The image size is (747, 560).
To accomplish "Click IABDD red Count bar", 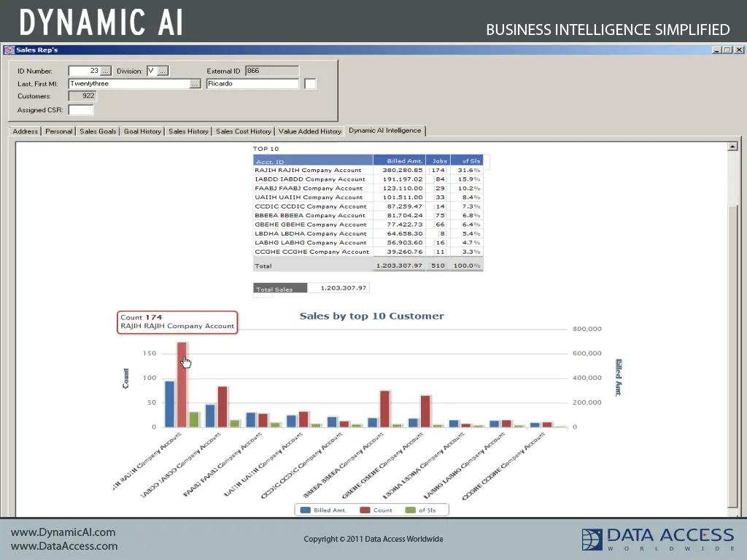I will 222,407.
